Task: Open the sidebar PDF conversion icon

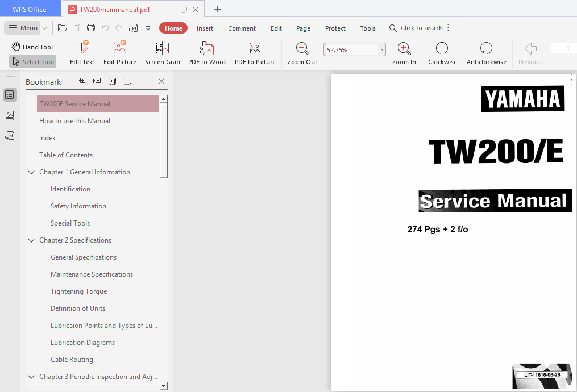Action: click(x=10, y=136)
